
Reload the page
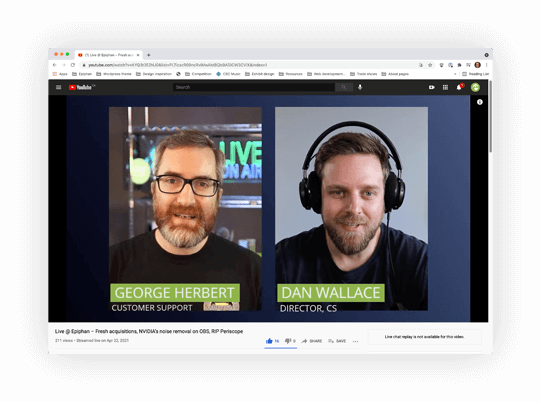click(x=73, y=65)
